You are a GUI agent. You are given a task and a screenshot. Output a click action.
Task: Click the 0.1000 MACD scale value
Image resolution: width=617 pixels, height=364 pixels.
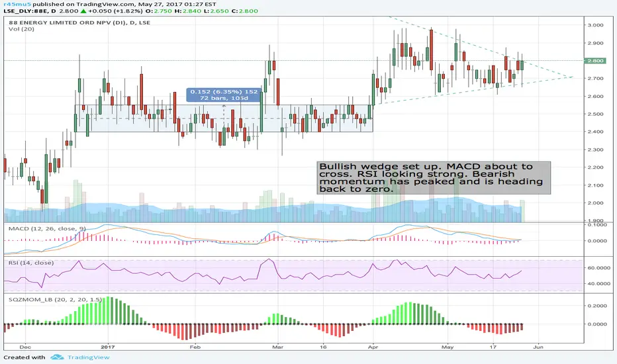coord(597,225)
